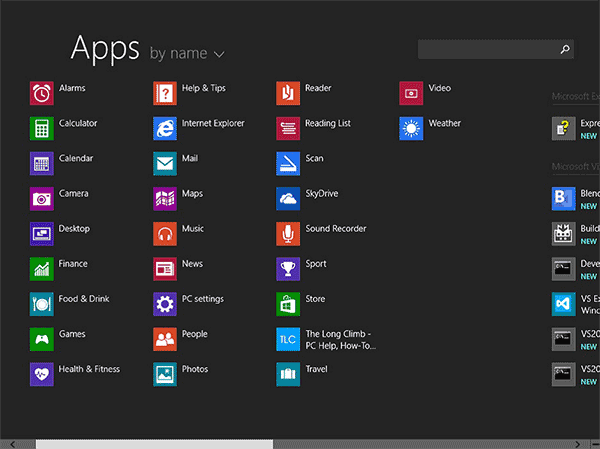This screenshot has height=449, width=600.
Task: Open the Video app tile
Action: click(410, 93)
